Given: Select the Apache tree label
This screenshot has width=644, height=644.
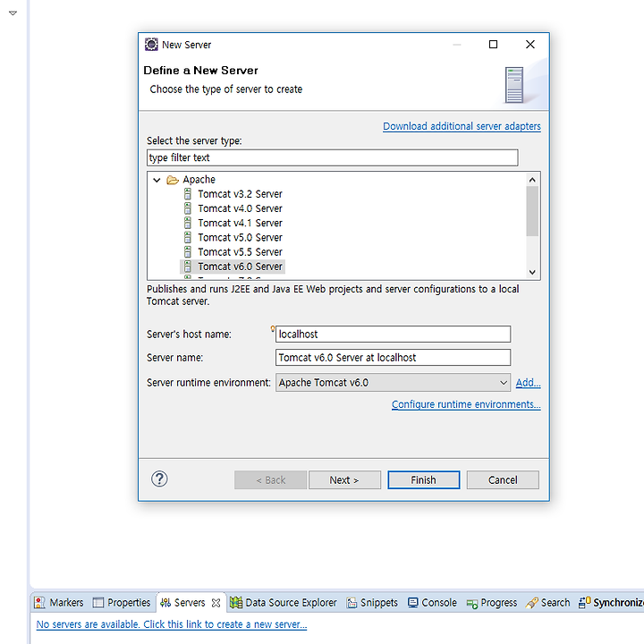Looking at the screenshot, I should point(199,180).
